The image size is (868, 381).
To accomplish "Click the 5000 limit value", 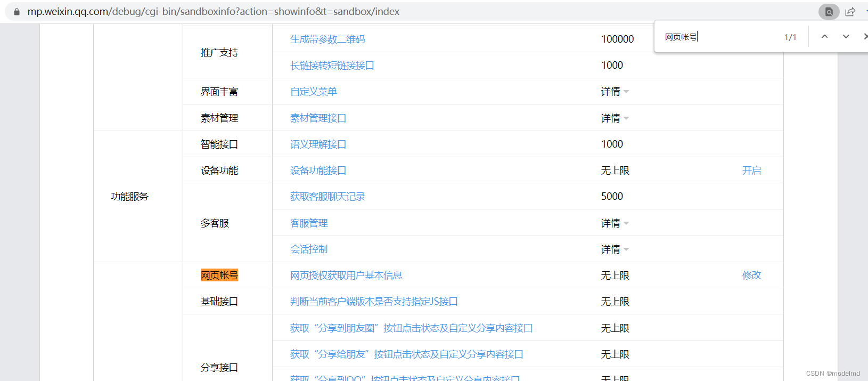I will click(x=612, y=197).
